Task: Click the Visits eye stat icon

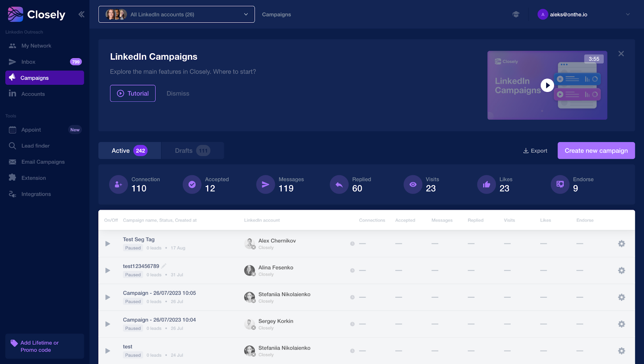Action: pyautogui.click(x=413, y=185)
